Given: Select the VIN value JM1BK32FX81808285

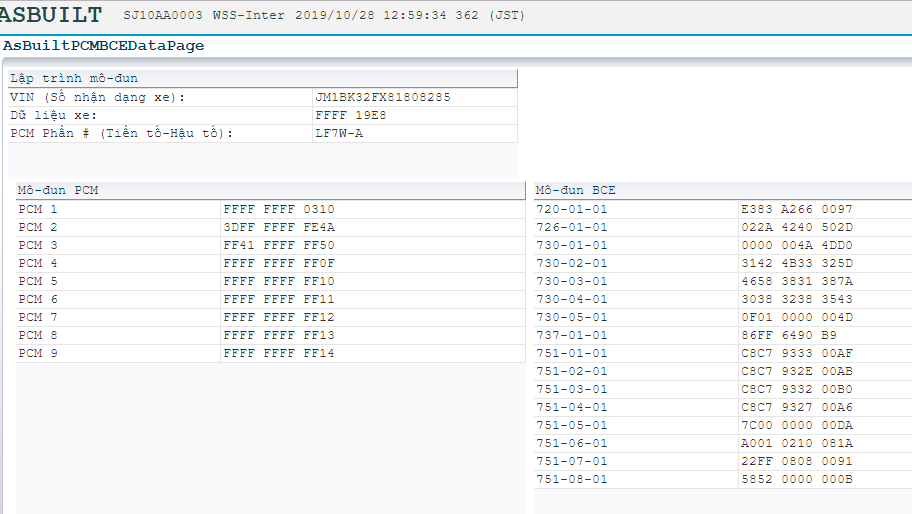Looking at the screenshot, I should click(382, 97).
